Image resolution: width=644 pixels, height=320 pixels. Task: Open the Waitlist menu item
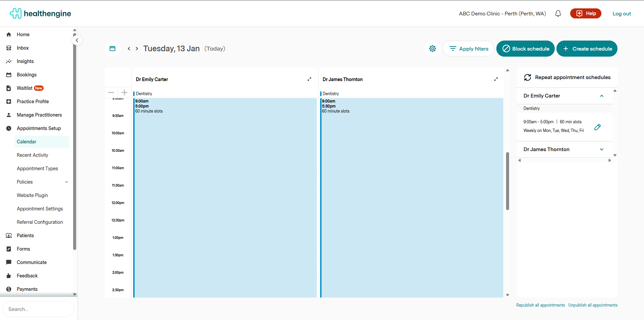pyautogui.click(x=24, y=88)
